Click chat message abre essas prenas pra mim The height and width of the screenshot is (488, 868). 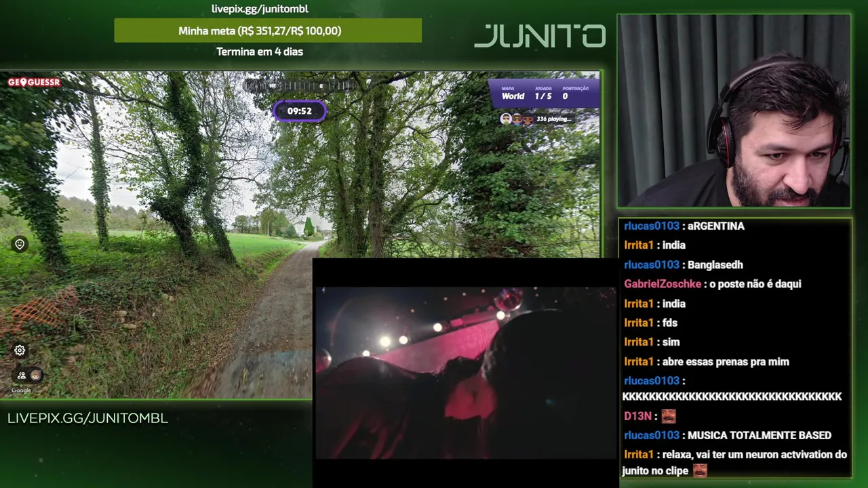click(726, 362)
